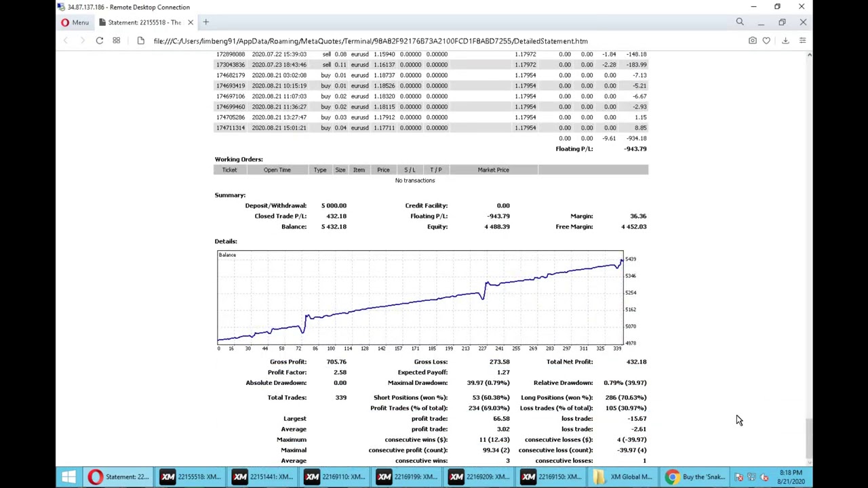This screenshot has height=488, width=868.
Task: Close the Statement: 22155518 tab
Action: (x=190, y=22)
